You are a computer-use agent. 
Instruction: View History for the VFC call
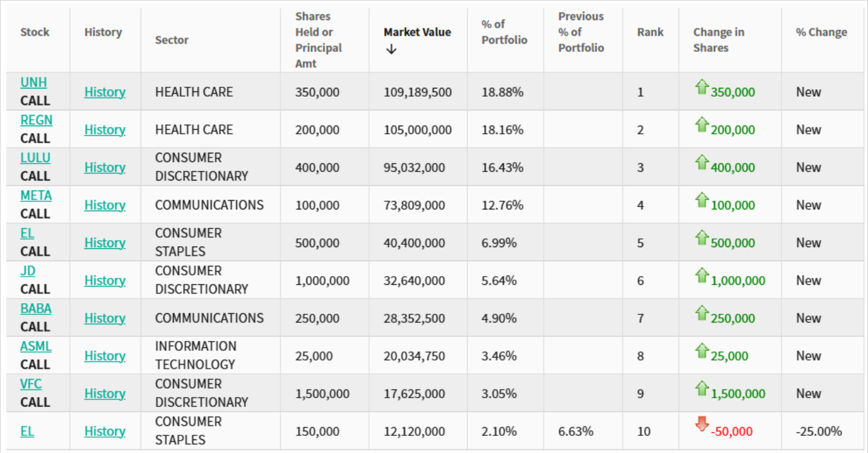point(105,393)
